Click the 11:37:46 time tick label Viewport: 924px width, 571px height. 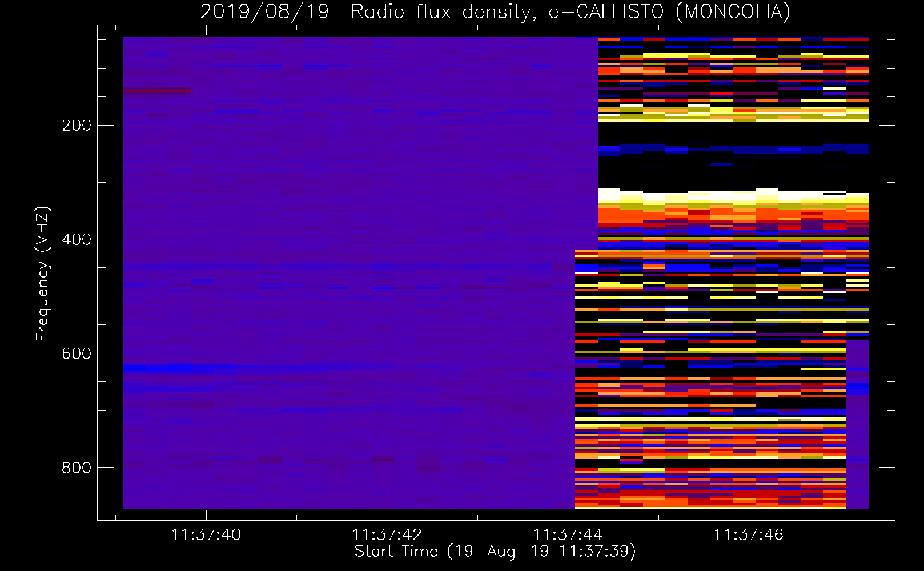(x=749, y=535)
